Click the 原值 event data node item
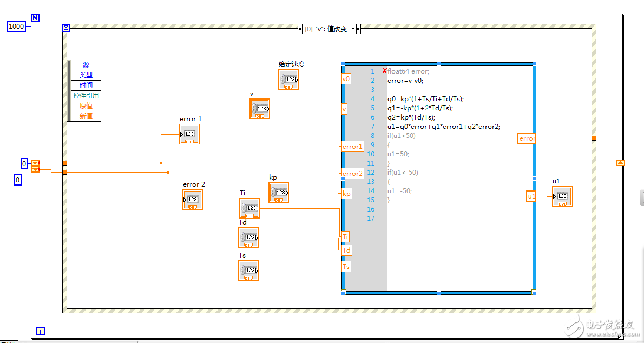The image size is (644, 343). [x=86, y=106]
